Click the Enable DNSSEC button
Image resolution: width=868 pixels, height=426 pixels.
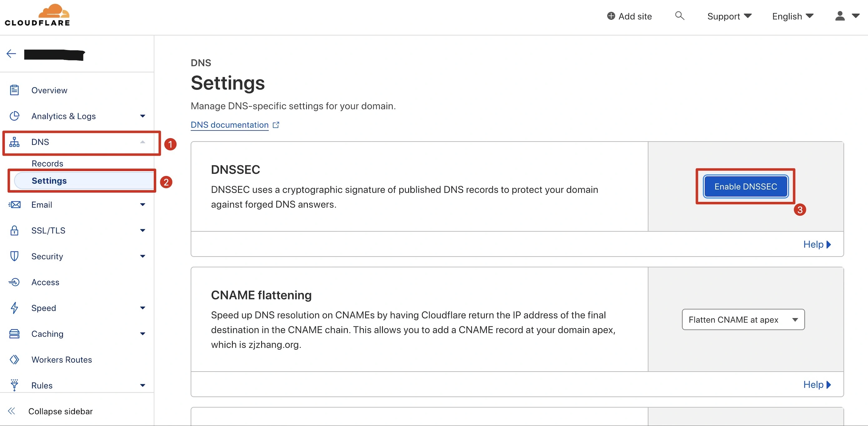pyautogui.click(x=746, y=186)
